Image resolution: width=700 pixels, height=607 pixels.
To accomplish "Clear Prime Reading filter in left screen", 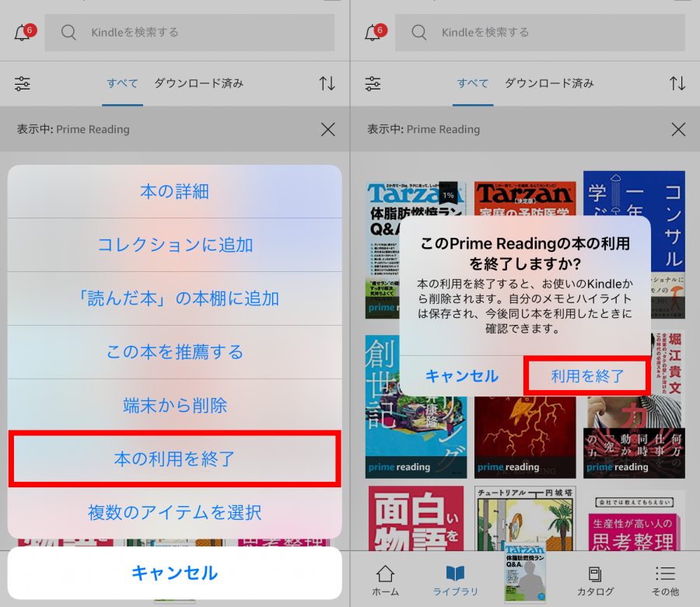I will 328,130.
